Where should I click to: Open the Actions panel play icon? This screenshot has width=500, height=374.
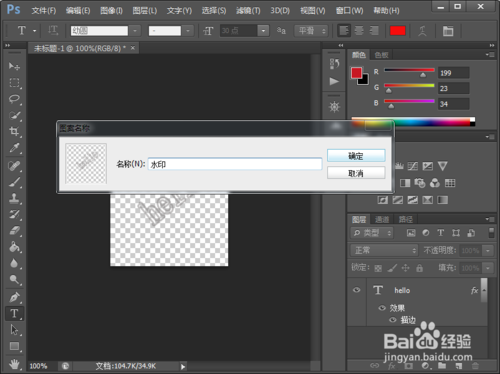tap(334, 81)
